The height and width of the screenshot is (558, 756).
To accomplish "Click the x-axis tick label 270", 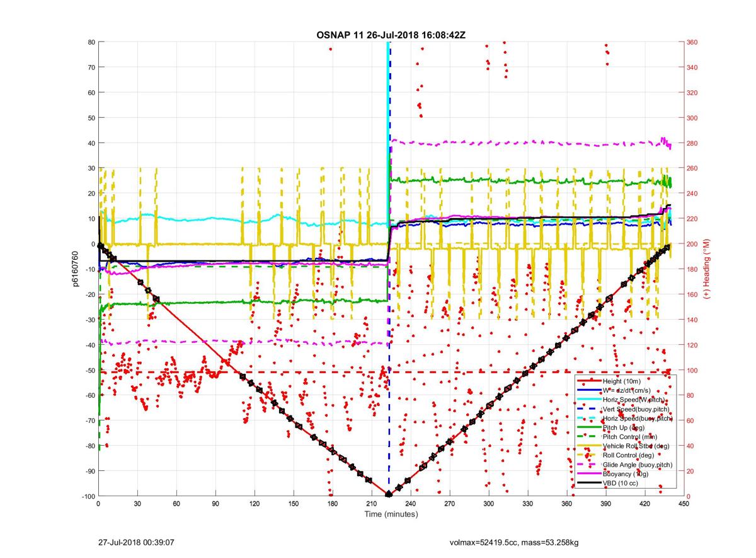I will tap(450, 504).
